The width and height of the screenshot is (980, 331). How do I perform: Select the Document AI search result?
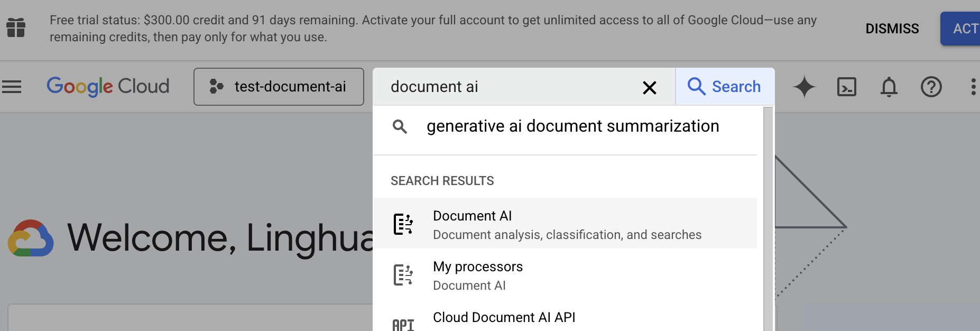click(x=566, y=224)
